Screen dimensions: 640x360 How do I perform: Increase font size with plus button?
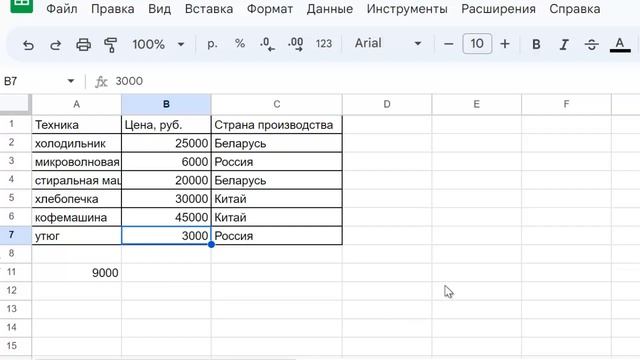click(505, 44)
